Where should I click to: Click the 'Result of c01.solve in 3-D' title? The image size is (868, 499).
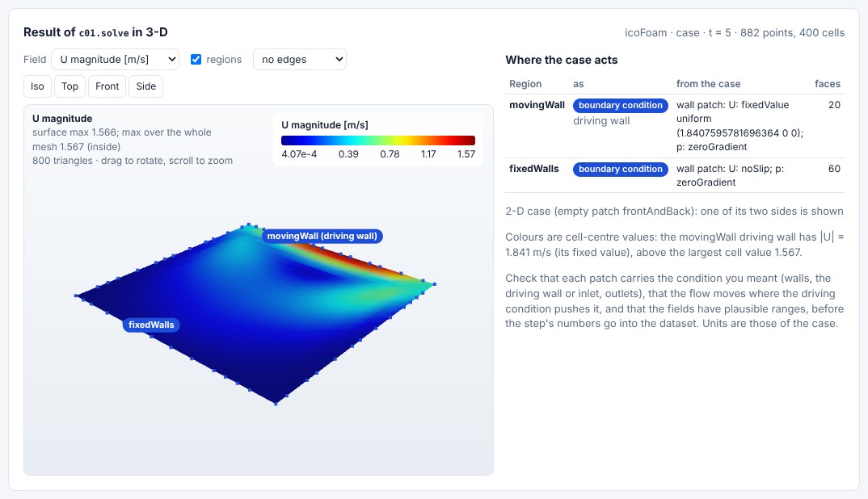click(x=95, y=32)
